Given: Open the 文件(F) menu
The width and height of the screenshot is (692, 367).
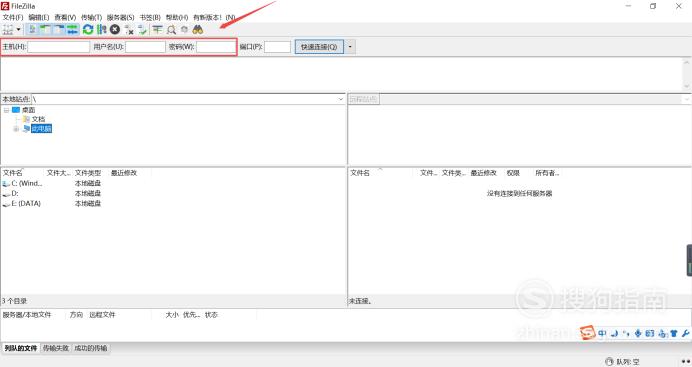Looking at the screenshot, I should [13, 17].
